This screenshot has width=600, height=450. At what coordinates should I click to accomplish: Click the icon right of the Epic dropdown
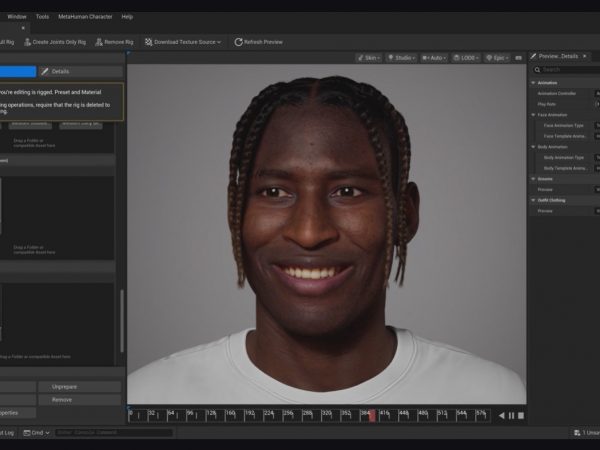point(518,58)
